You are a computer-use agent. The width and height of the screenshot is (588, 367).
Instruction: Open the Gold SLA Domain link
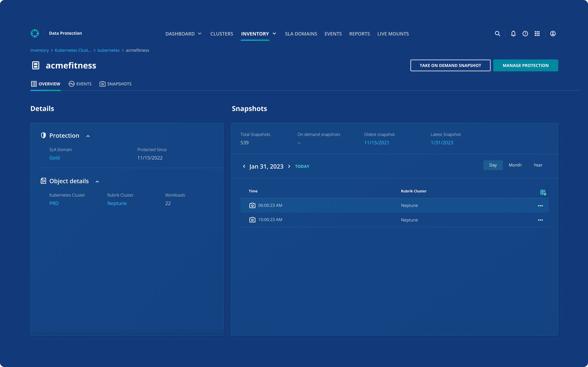click(55, 158)
